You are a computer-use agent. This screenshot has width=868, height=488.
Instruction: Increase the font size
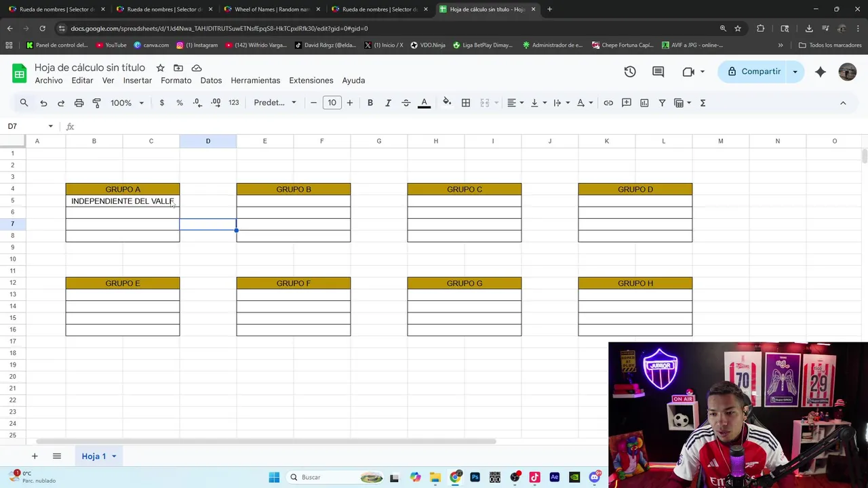pos(350,103)
